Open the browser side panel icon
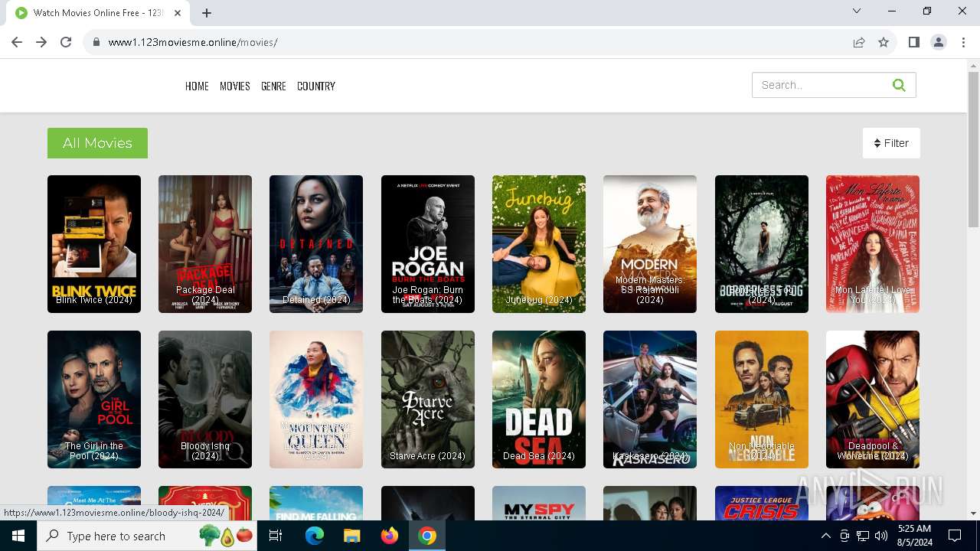The height and width of the screenshot is (551, 980). click(913, 42)
